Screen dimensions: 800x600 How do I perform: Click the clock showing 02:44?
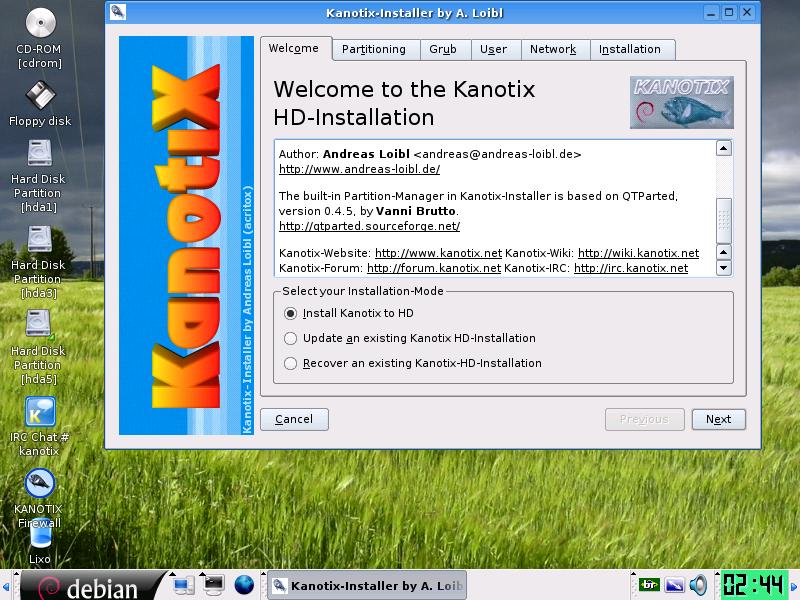point(753,585)
